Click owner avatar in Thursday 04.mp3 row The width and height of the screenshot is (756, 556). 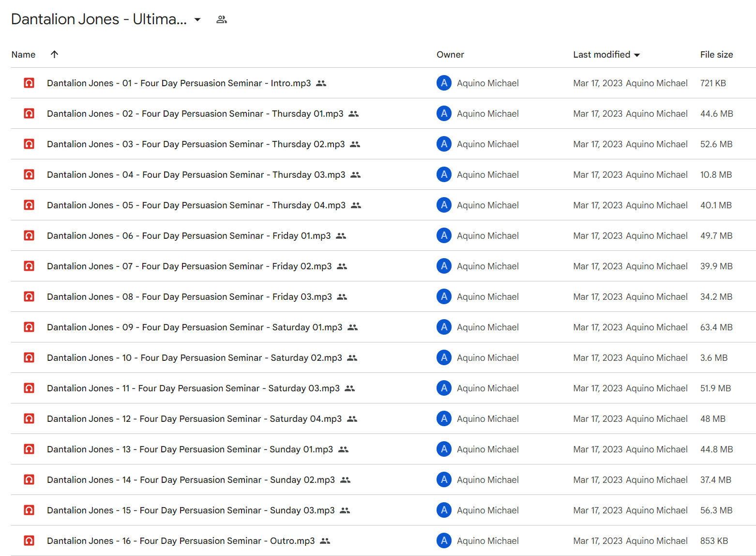point(444,205)
